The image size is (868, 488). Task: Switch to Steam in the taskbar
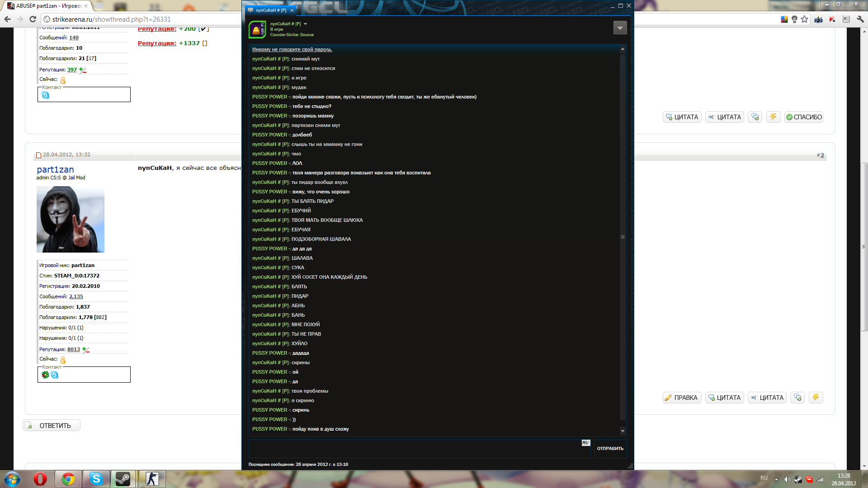(x=123, y=479)
